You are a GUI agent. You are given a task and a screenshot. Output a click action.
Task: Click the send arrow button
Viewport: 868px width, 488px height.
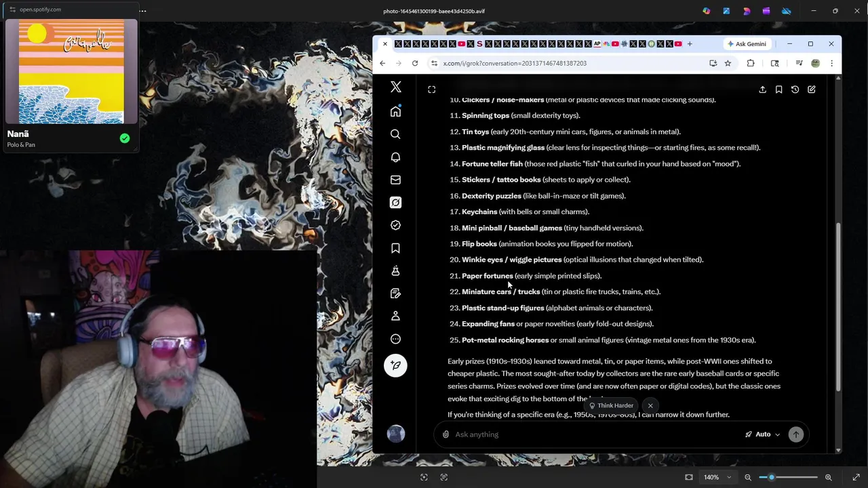[796, 434]
